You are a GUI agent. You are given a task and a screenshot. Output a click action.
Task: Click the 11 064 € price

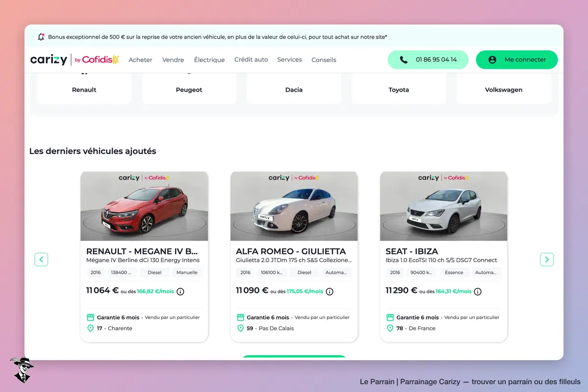pos(102,291)
